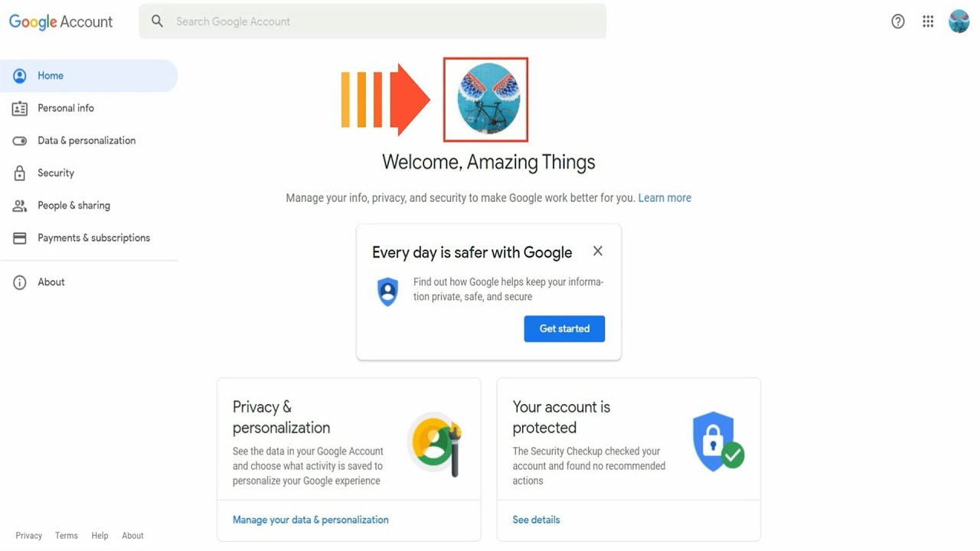The height and width of the screenshot is (551, 980).
Task: Open Personal info in the sidebar
Action: [66, 108]
